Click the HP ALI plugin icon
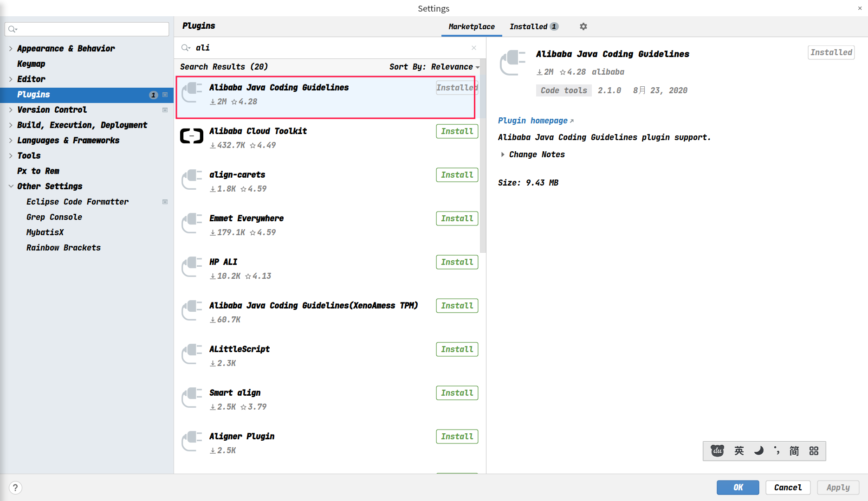The height and width of the screenshot is (501, 868). (x=192, y=267)
